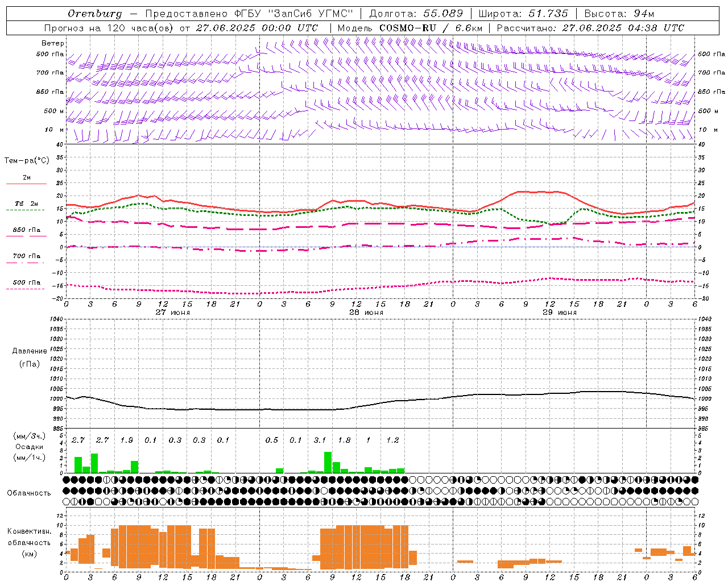Click the 'Ветер' wind panel label
This screenshot has height=582, width=728.
tap(53, 43)
